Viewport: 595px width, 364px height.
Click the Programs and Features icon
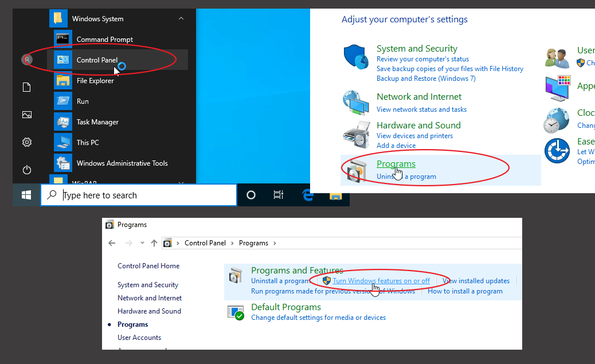[236, 276]
